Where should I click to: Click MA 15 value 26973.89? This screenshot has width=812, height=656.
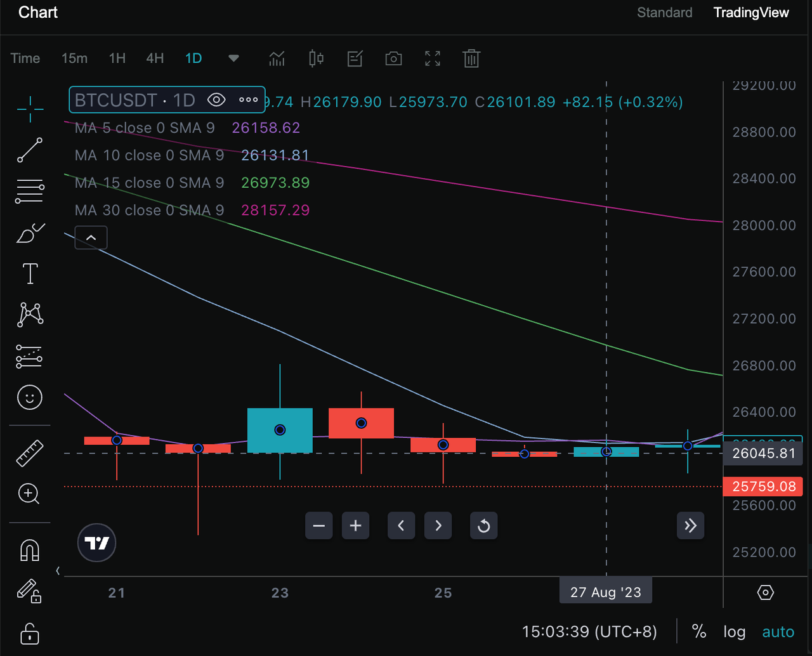[275, 183]
